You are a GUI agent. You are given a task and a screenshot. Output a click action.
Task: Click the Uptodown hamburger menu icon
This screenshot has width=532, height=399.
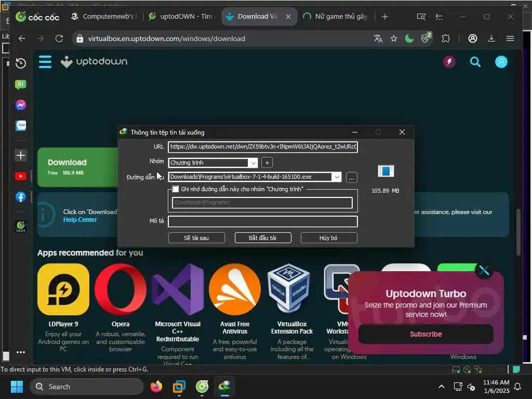(x=45, y=62)
